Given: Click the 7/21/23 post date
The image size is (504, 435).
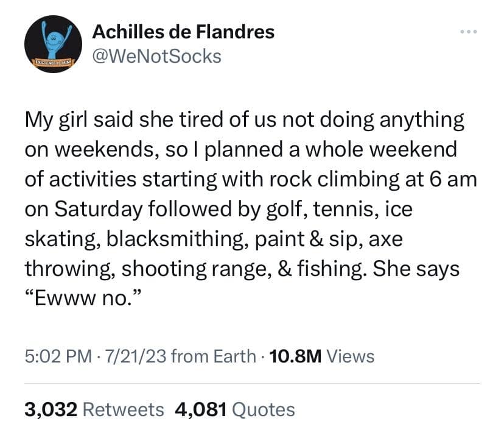Looking at the screenshot, I should click(x=135, y=356).
